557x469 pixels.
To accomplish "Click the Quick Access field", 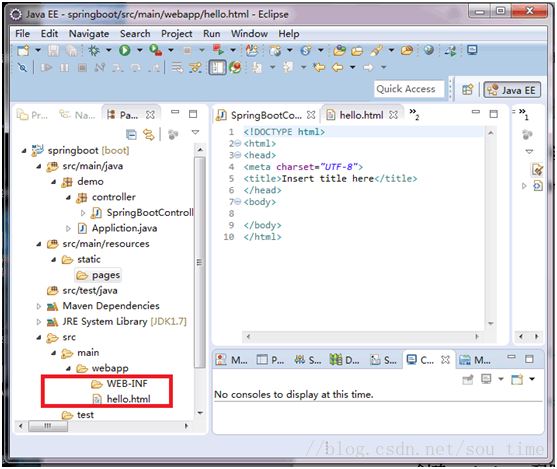I will tap(409, 89).
